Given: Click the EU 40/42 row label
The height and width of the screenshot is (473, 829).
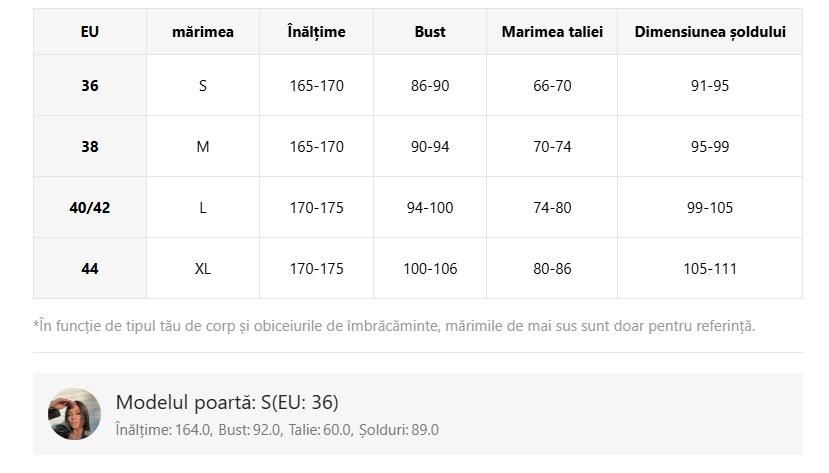Looking at the screenshot, I should (x=90, y=208).
